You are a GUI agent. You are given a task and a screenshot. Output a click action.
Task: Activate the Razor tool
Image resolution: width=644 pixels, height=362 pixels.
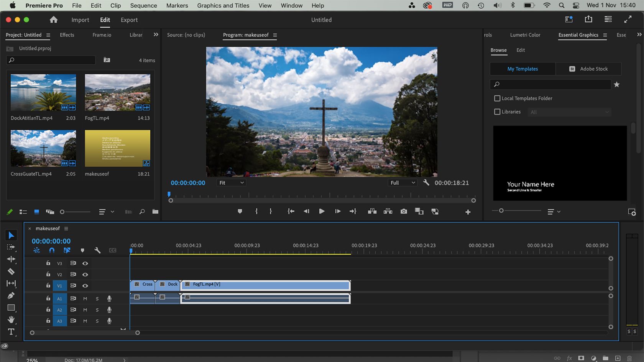coord(11,272)
